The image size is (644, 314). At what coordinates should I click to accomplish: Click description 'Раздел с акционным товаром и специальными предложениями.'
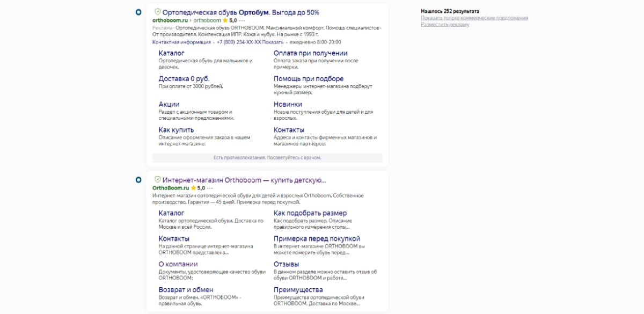point(196,115)
